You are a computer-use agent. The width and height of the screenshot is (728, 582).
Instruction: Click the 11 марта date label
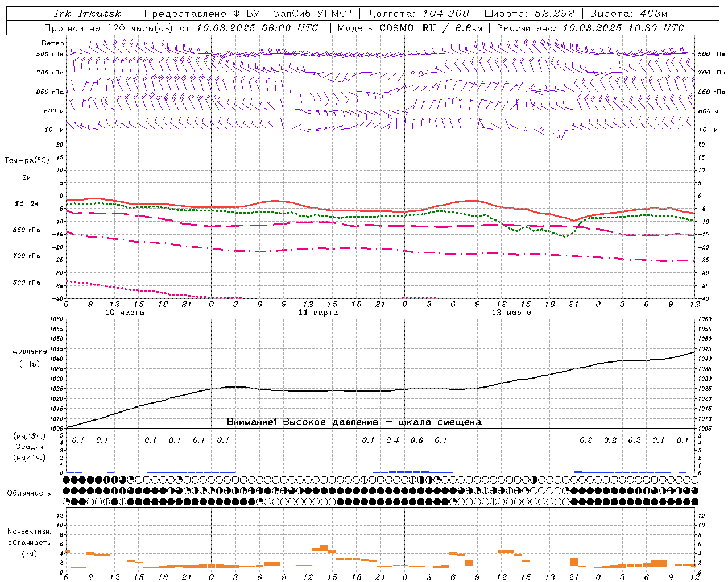[318, 313]
